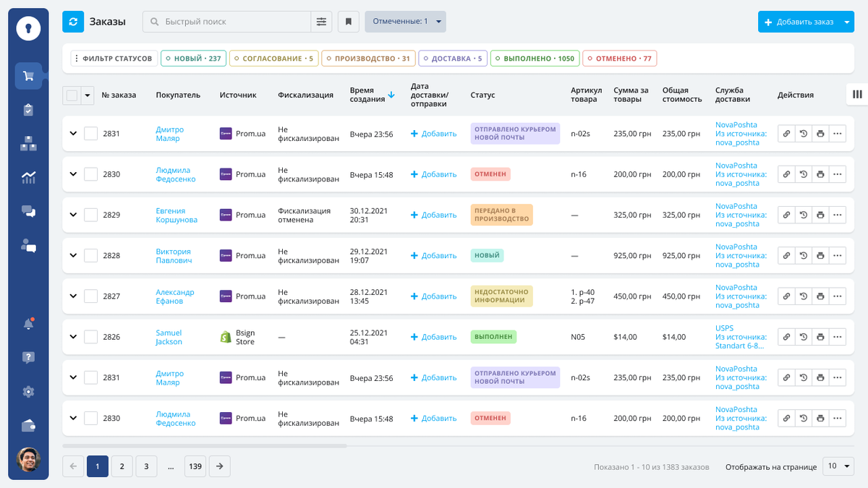Click the horizontal scrollbar under the table
The image size is (868, 488).
pyautogui.click(x=205, y=446)
